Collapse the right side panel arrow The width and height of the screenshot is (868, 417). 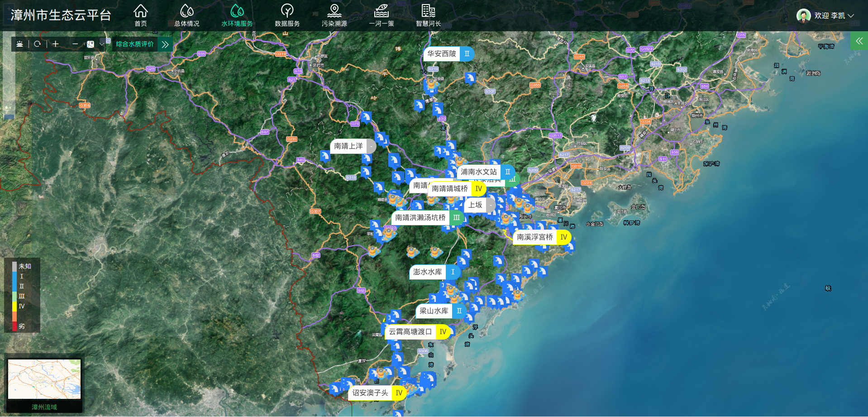click(x=859, y=41)
